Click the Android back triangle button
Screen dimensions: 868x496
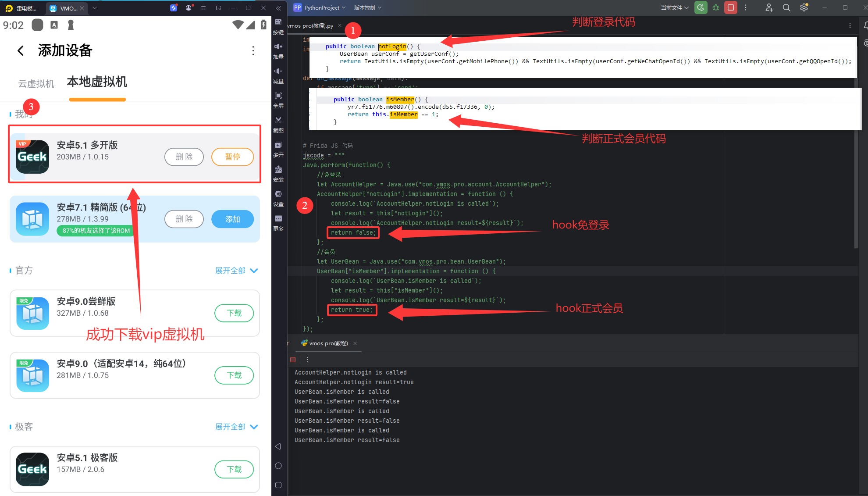(278, 446)
